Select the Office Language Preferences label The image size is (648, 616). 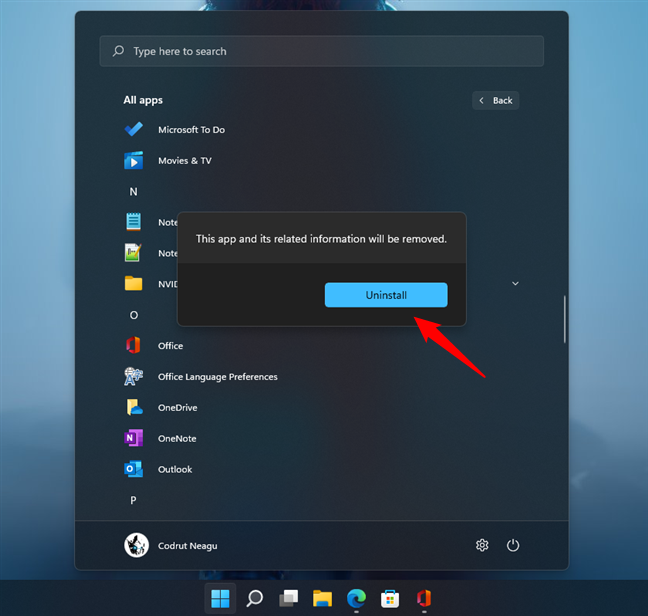[218, 377]
